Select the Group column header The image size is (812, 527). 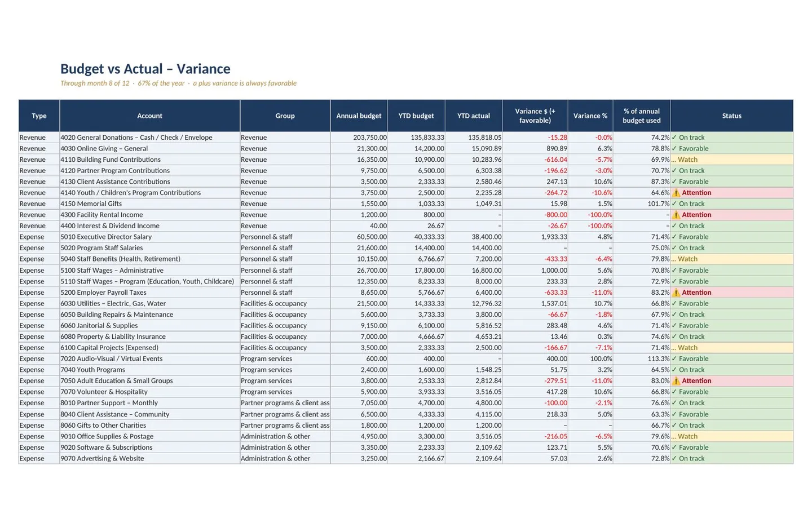285,116
